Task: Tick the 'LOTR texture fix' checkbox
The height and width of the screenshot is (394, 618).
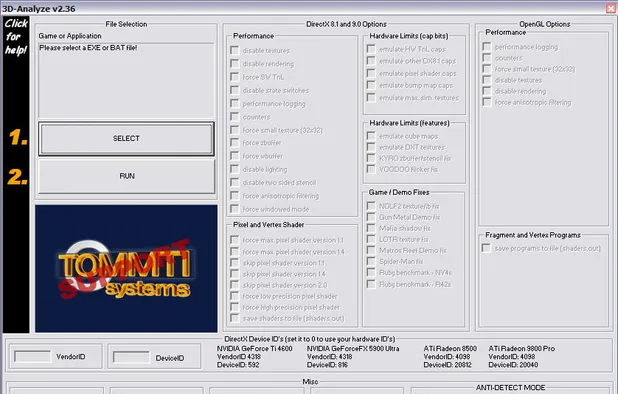Action: [x=371, y=239]
